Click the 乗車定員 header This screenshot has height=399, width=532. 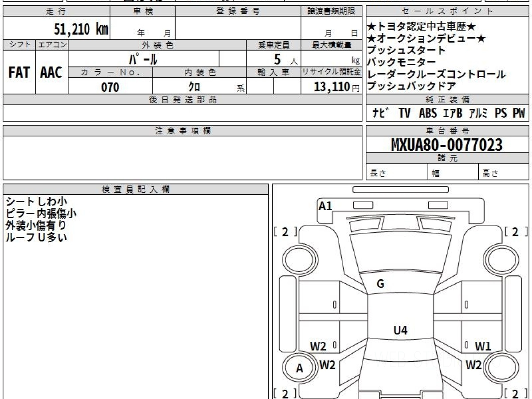[274, 45]
